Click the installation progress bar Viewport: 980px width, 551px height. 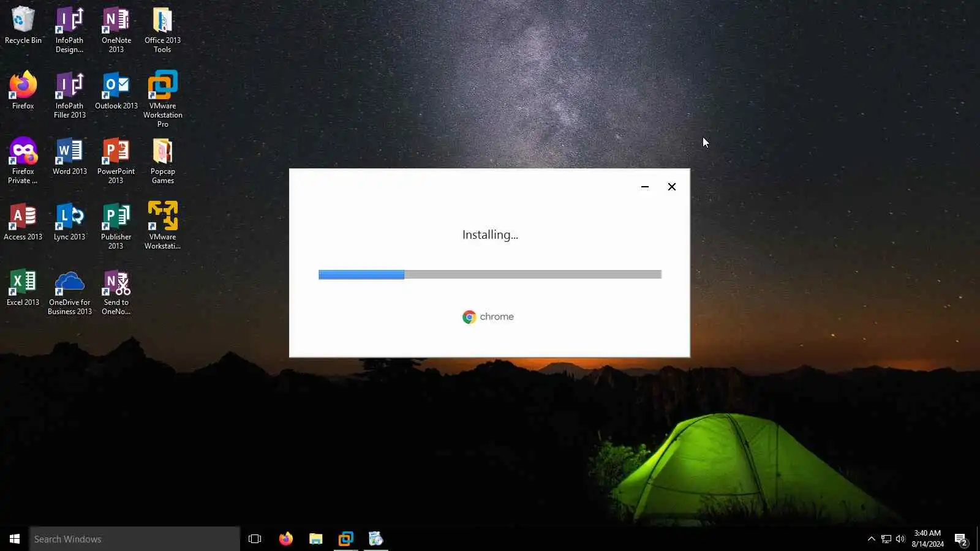point(490,274)
